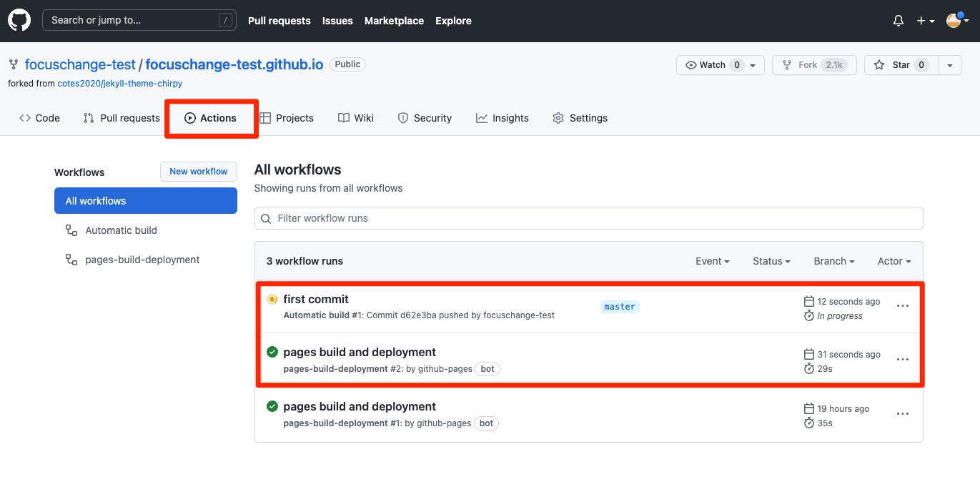Open the user avatar menu
This screenshot has width=980, height=477.
(958, 21)
